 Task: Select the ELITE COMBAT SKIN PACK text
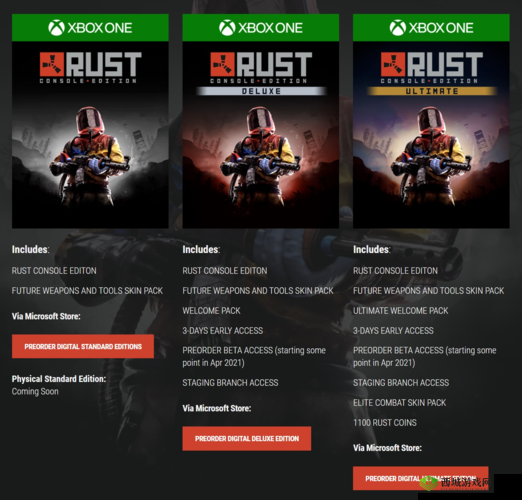[399, 403]
